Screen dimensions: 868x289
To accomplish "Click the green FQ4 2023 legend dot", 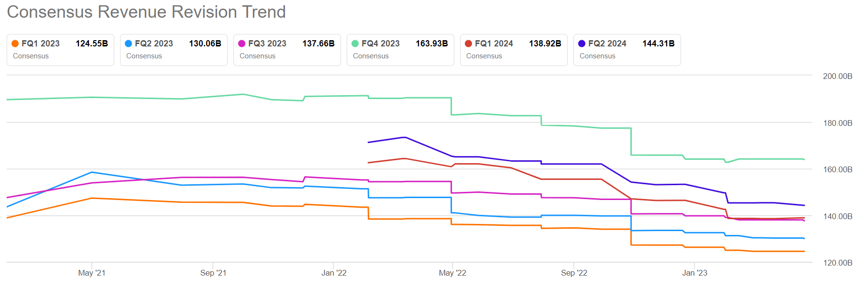I will point(355,44).
